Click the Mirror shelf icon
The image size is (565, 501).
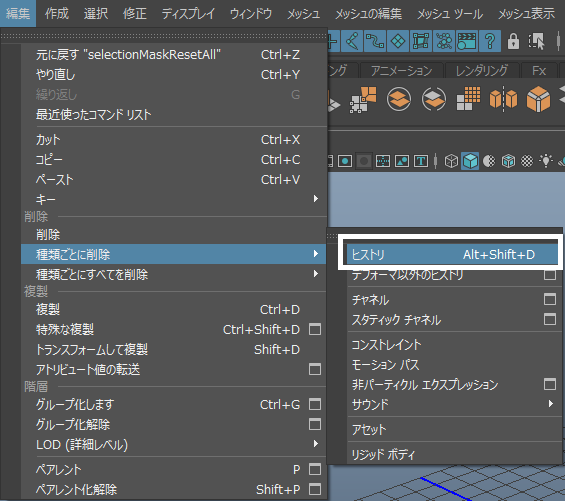coord(503,99)
